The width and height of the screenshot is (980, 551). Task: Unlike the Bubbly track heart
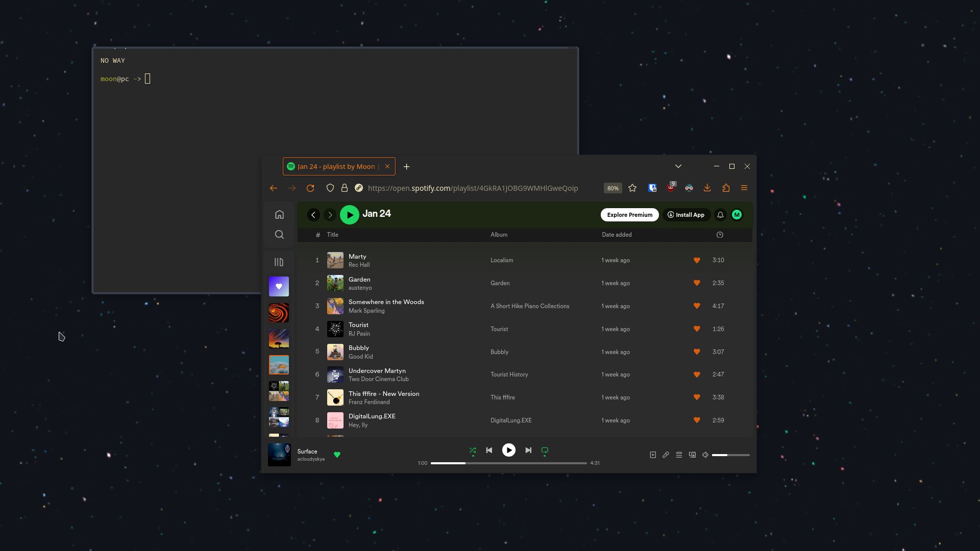pos(697,352)
